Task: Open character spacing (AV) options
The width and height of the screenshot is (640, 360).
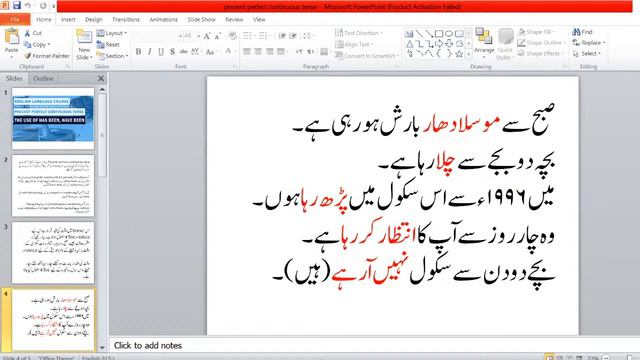Action: [195, 51]
